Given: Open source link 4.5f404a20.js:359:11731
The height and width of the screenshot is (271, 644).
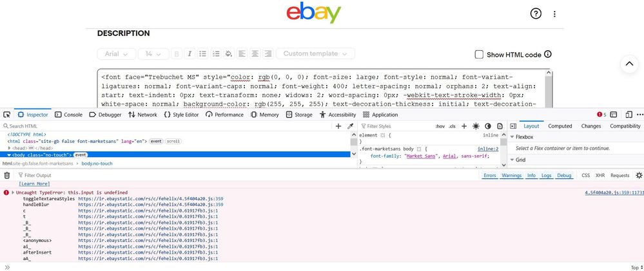Looking at the screenshot, I should [614, 192].
